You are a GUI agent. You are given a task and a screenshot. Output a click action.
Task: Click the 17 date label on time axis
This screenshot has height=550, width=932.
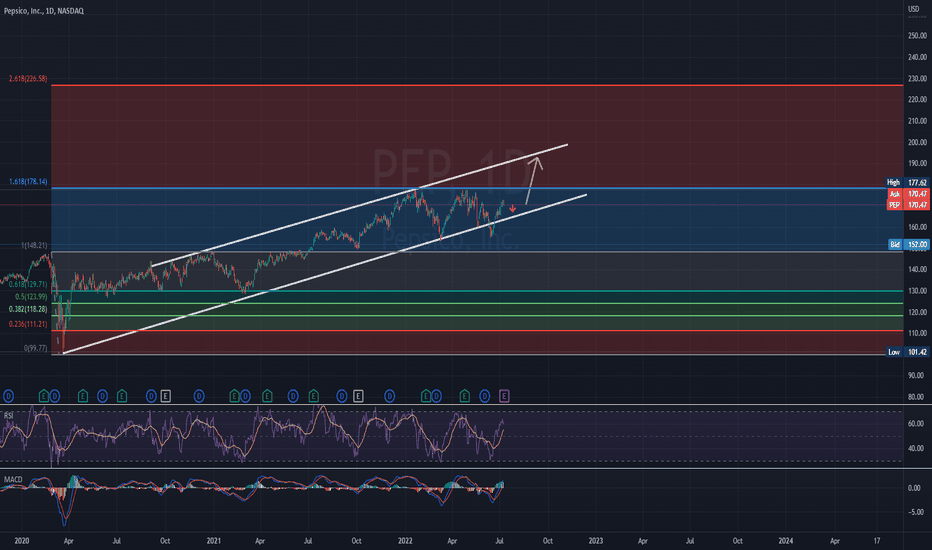point(877,540)
